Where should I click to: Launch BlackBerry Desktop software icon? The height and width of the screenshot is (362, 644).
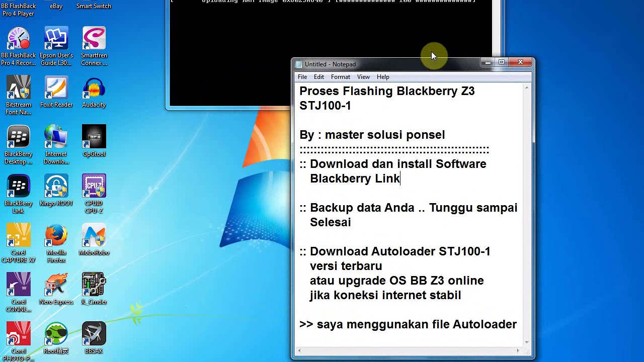click(x=19, y=145)
